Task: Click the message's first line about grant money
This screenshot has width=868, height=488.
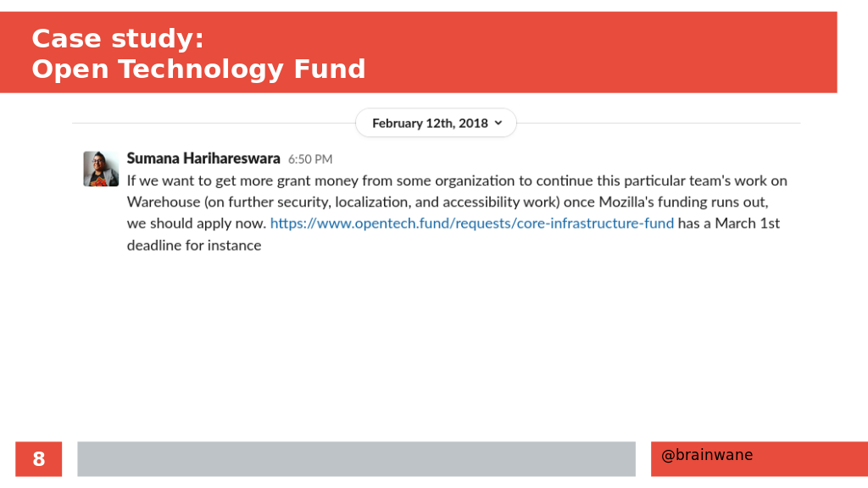Action: pos(457,181)
